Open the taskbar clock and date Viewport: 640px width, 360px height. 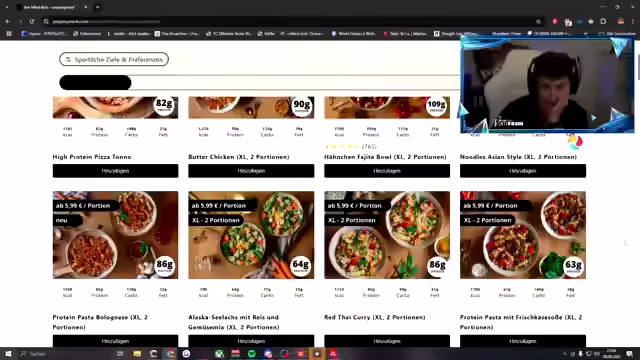click(x=611, y=354)
